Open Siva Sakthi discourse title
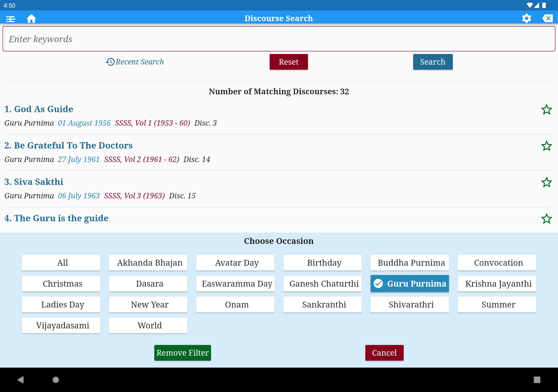558x392 pixels. pyautogui.click(x=34, y=182)
